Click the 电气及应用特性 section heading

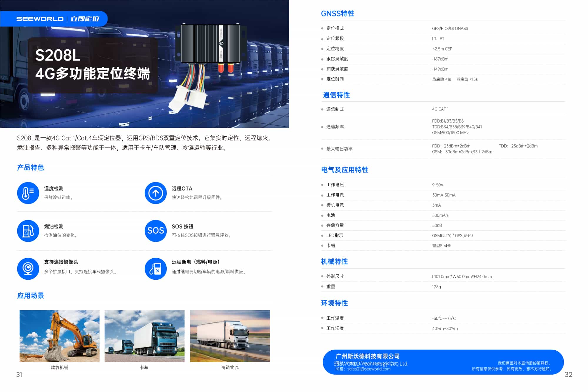[x=344, y=170]
